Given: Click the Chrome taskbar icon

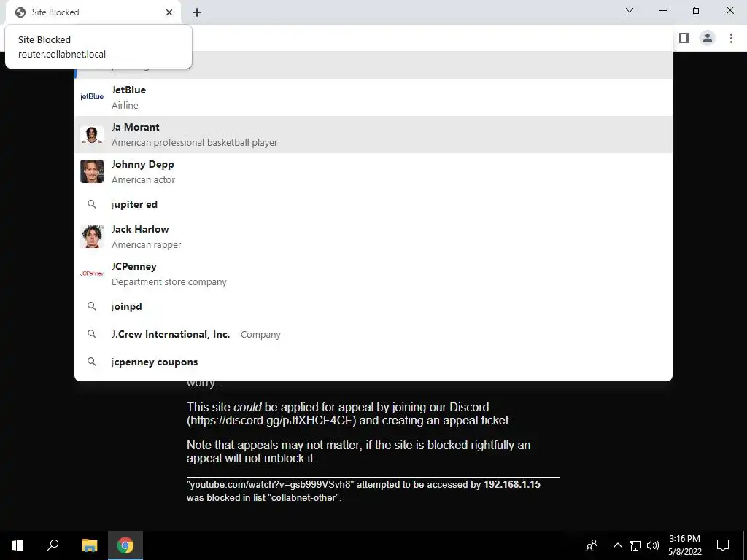Looking at the screenshot, I should coord(125,545).
